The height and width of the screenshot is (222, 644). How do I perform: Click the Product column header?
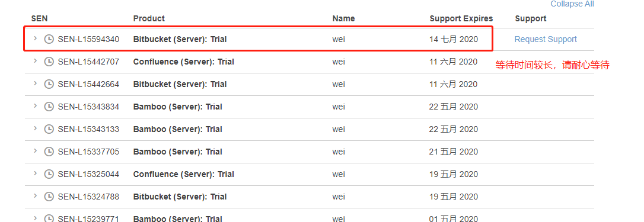pos(149,18)
